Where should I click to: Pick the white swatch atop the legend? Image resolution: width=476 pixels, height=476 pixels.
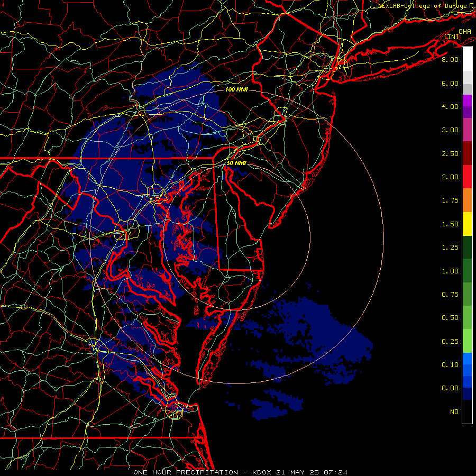[x=467, y=59]
